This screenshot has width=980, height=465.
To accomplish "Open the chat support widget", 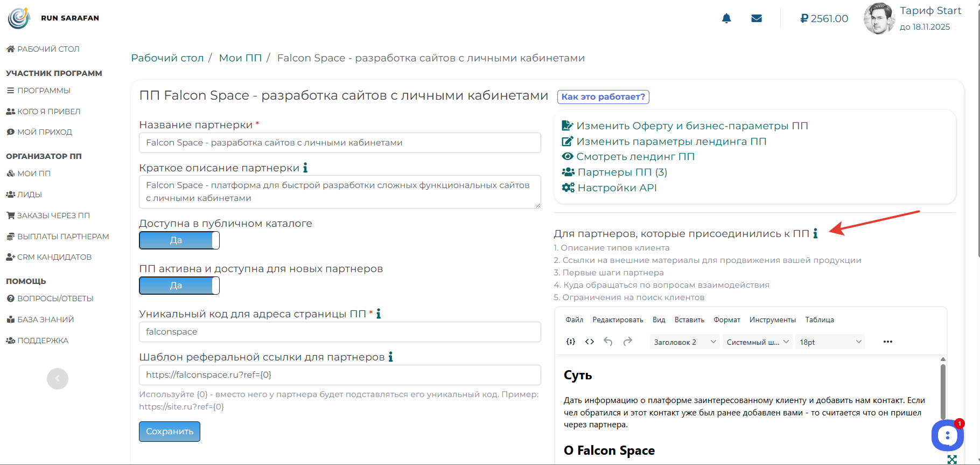I will pos(947,435).
